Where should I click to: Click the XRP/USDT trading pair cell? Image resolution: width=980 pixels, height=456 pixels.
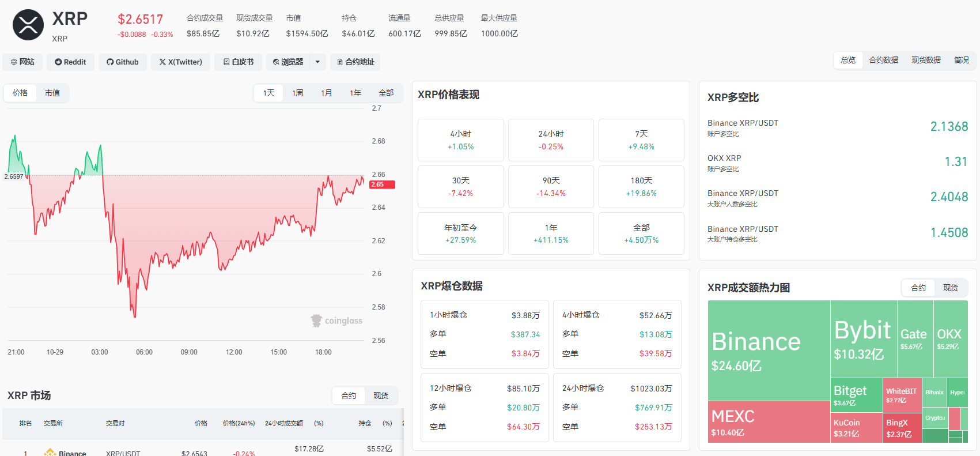(123, 453)
